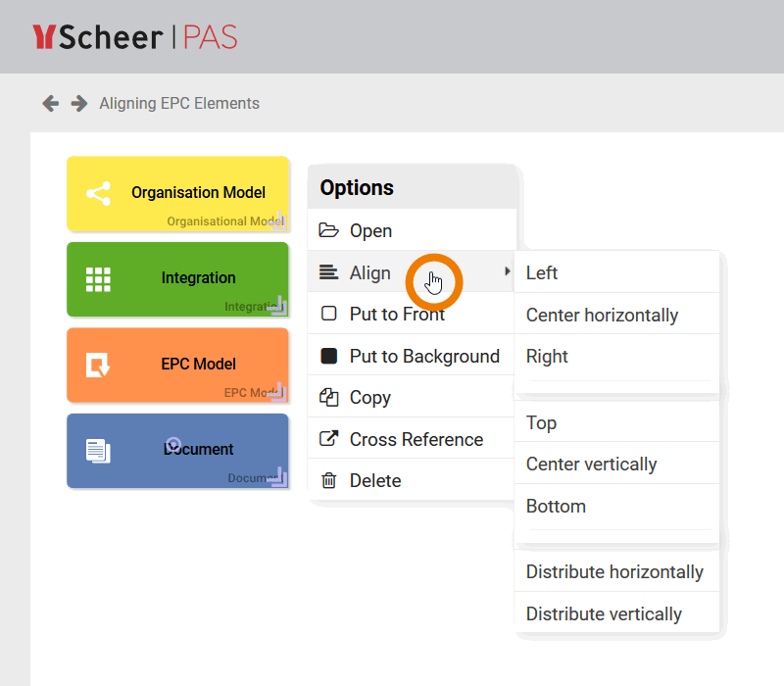
Task: Click the EPC Model tile icon
Action: tap(98, 365)
